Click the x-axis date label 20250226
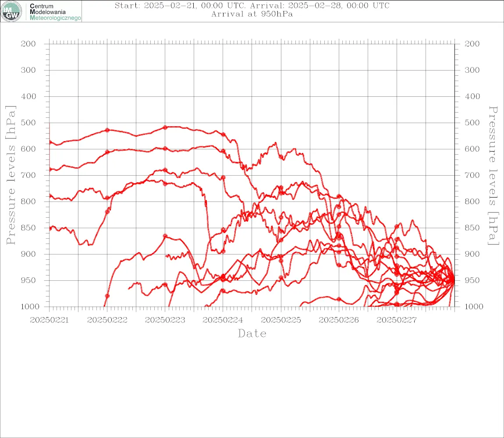The width and height of the screenshot is (504, 438). point(339,320)
